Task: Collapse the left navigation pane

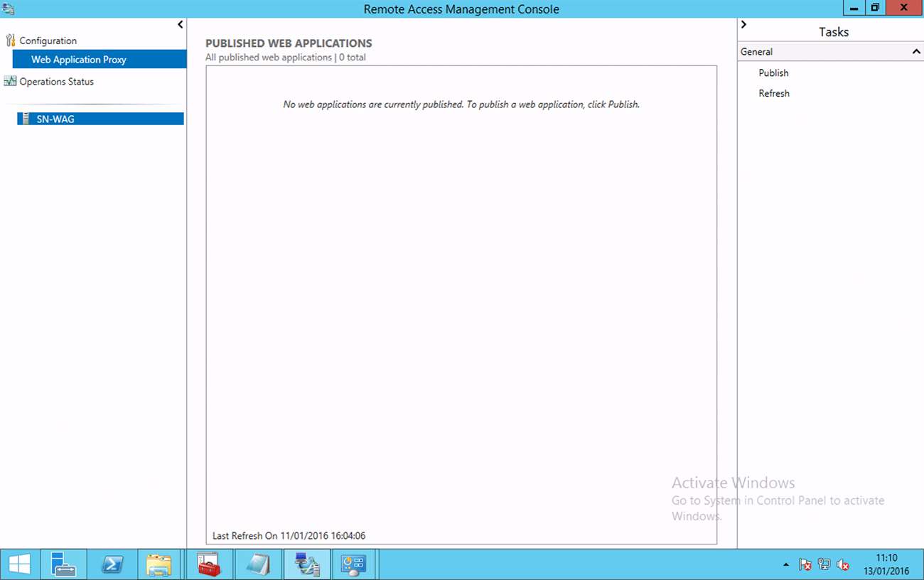Action: (181, 24)
